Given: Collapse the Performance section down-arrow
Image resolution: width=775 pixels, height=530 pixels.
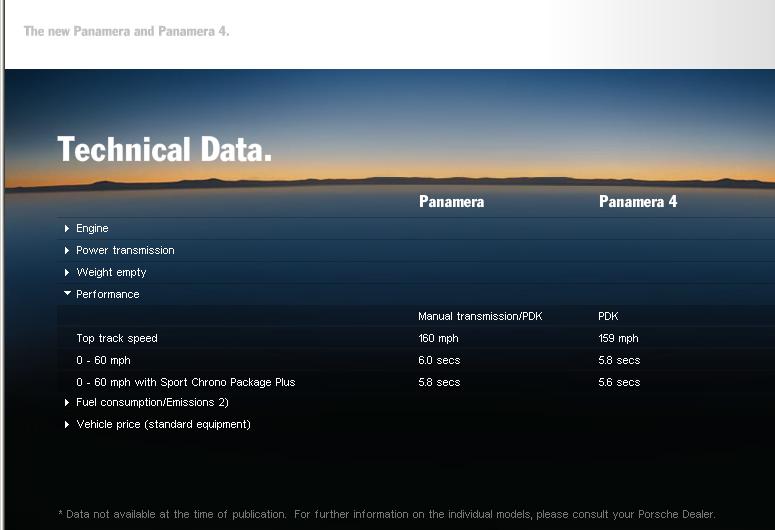Looking at the screenshot, I should (67, 293).
